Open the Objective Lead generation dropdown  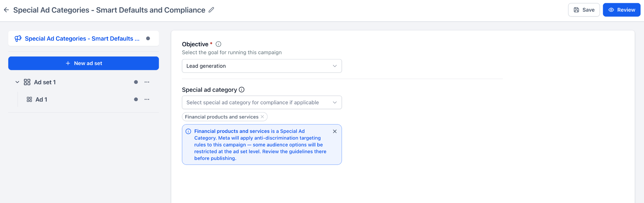(262, 66)
